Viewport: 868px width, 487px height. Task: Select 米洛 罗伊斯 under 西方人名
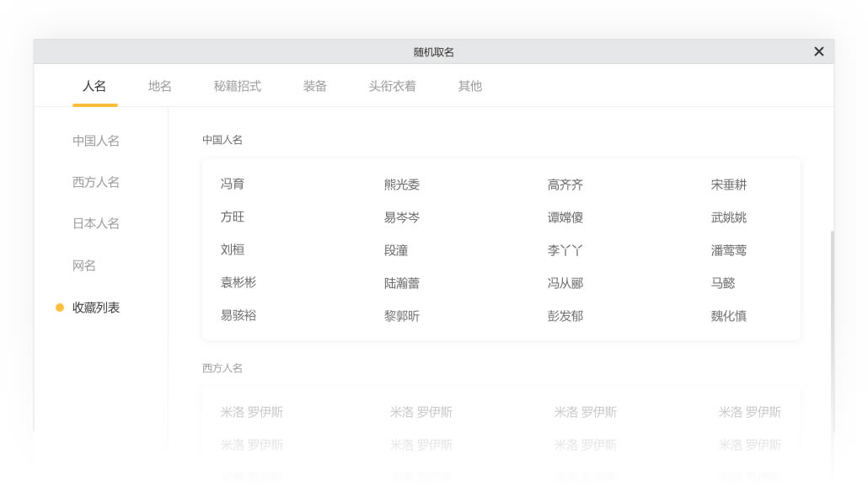point(251,412)
